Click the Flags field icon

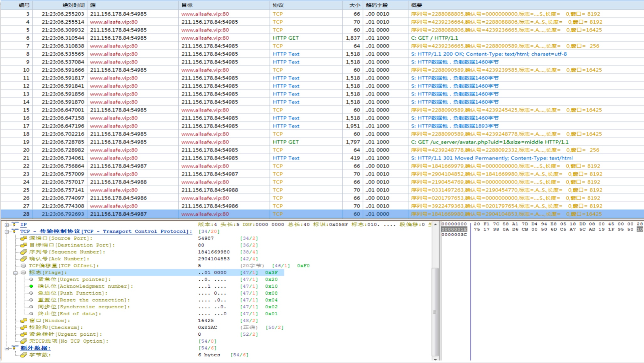24,273
